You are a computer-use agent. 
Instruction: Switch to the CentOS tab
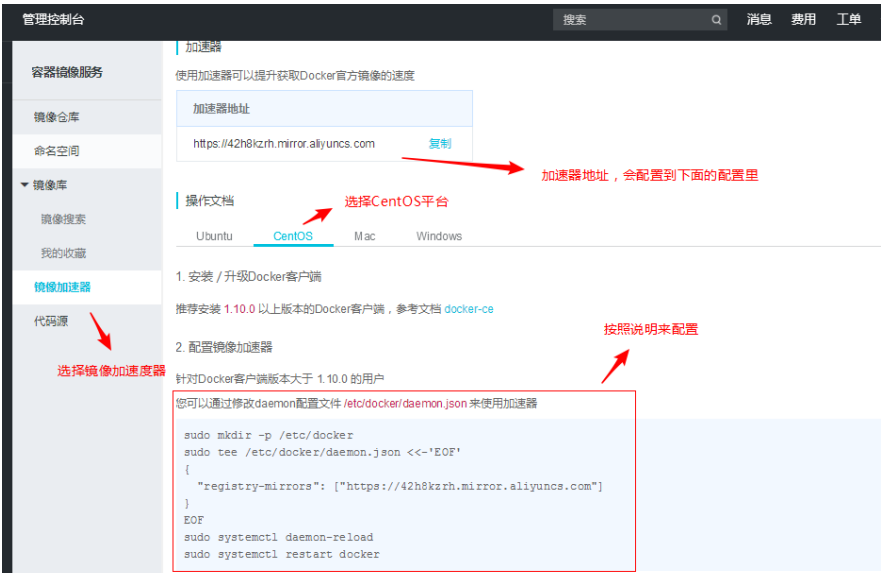pos(293,236)
